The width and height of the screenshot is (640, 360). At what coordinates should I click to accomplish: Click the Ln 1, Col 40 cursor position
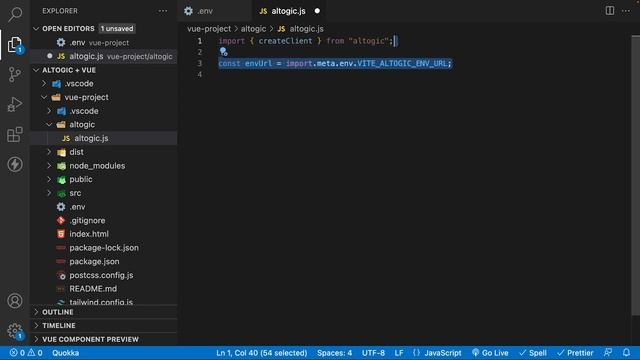coord(262,353)
